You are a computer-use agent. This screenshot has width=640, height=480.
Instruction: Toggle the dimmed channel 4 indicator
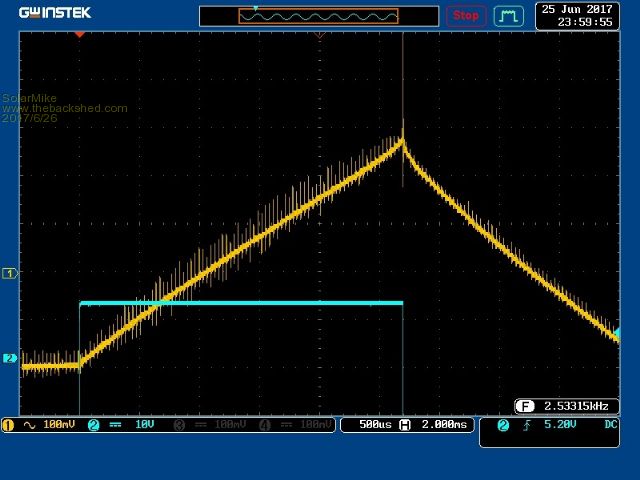click(x=263, y=425)
